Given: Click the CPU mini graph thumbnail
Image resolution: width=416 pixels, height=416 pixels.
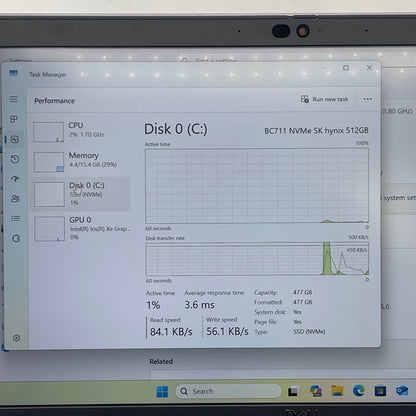Looking at the screenshot, I should pos(48,132).
